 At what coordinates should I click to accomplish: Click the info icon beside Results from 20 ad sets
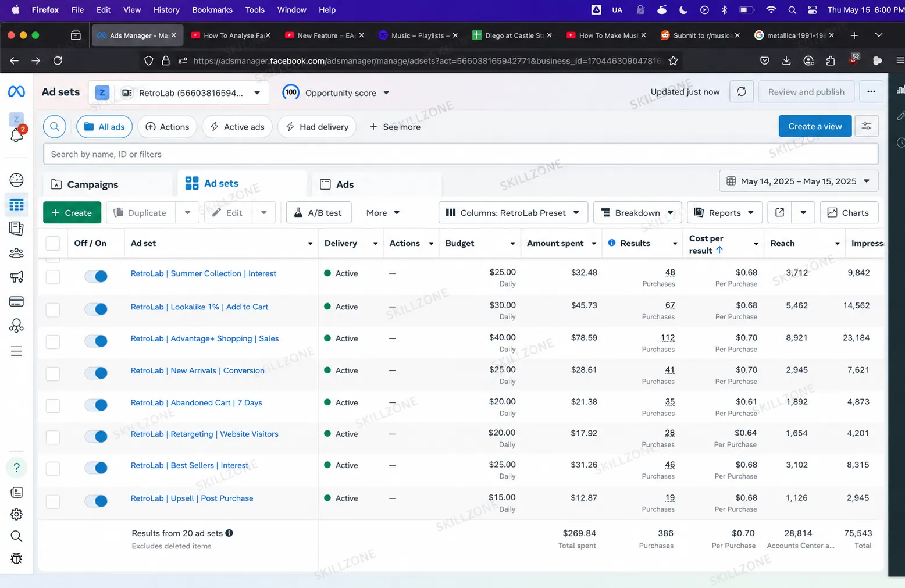229,533
